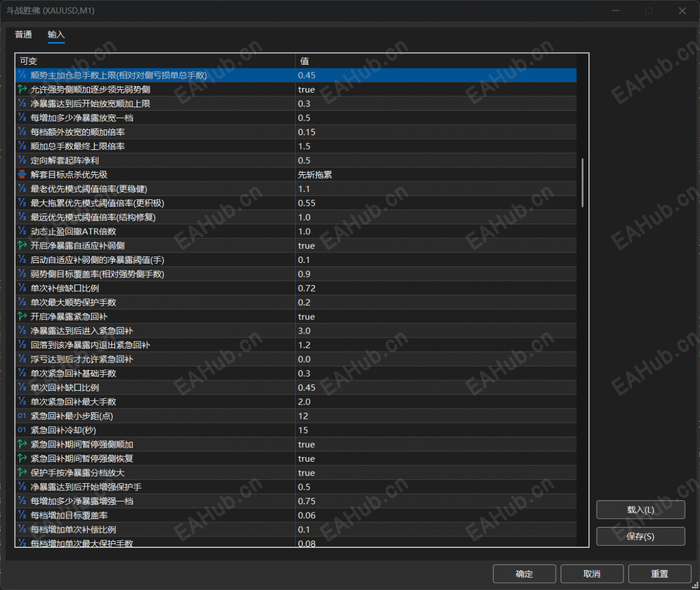Click the 取消 button

[x=592, y=574]
